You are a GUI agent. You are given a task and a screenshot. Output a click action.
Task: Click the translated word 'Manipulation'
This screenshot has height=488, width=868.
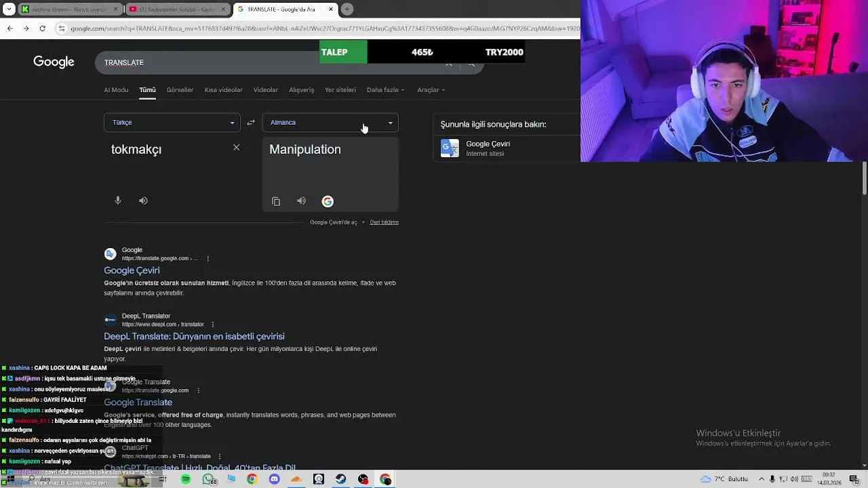[x=305, y=150]
